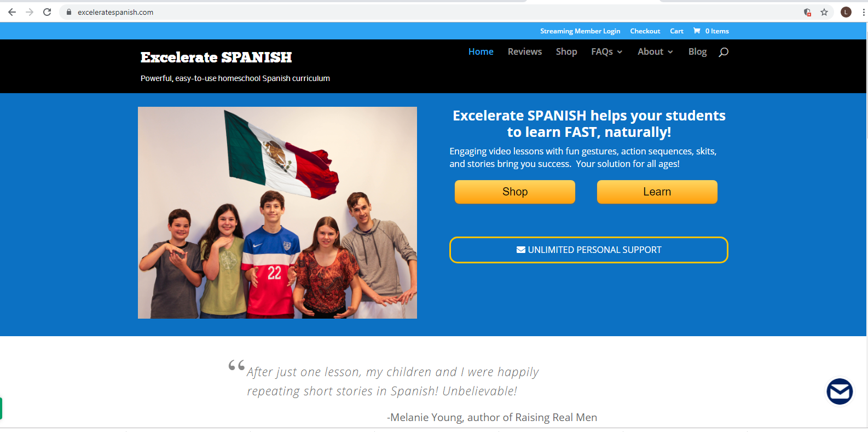Click the green tab at the left edge
The height and width of the screenshot is (432, 868).
point(1,408)
